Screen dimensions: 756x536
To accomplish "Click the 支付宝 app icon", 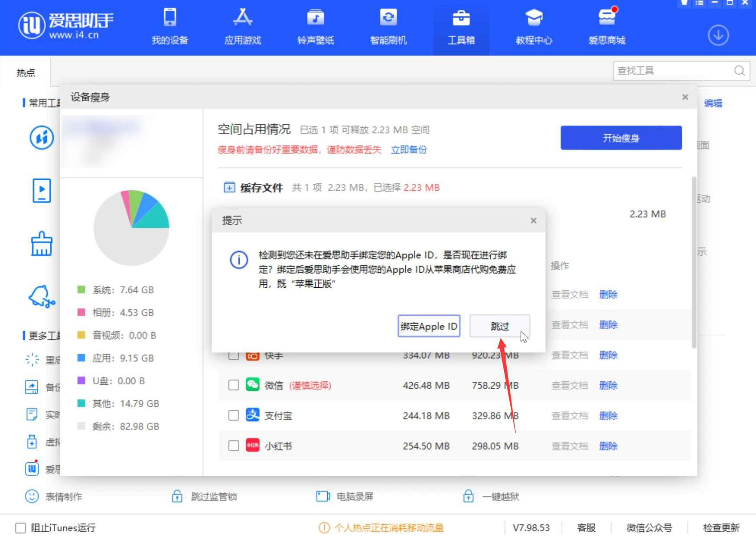I will click(x=253, y=415).
